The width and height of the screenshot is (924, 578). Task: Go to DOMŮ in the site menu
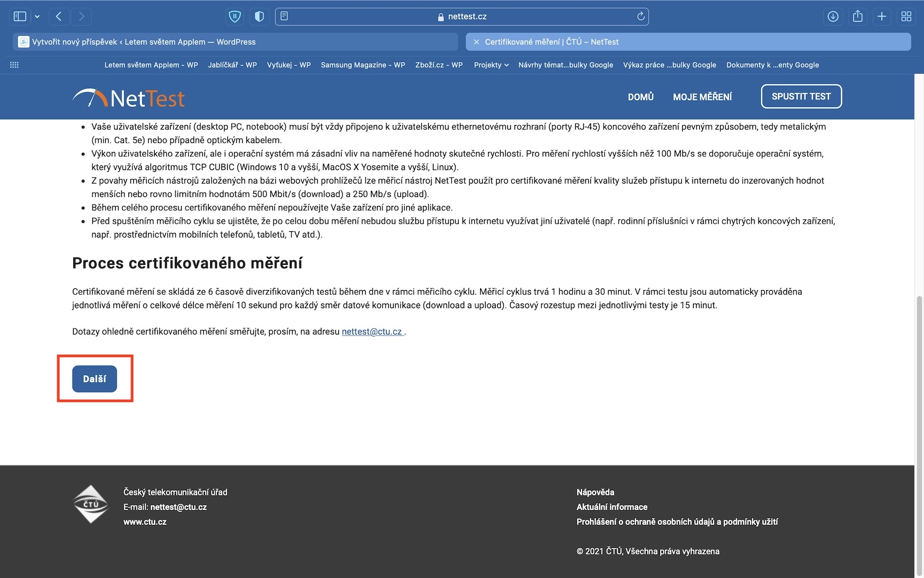pyautogui.click(x=641, y=97)
